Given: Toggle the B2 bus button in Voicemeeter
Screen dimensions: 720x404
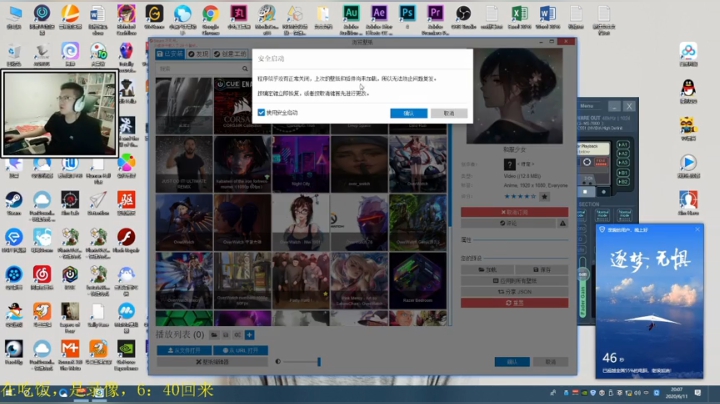Looking at the screenshot, I should point(623,182).
